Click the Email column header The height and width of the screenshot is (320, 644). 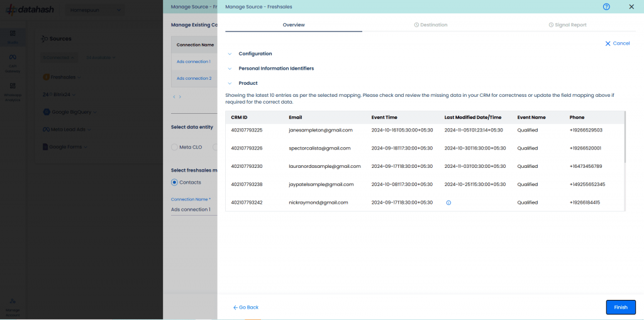coord(296,118)
